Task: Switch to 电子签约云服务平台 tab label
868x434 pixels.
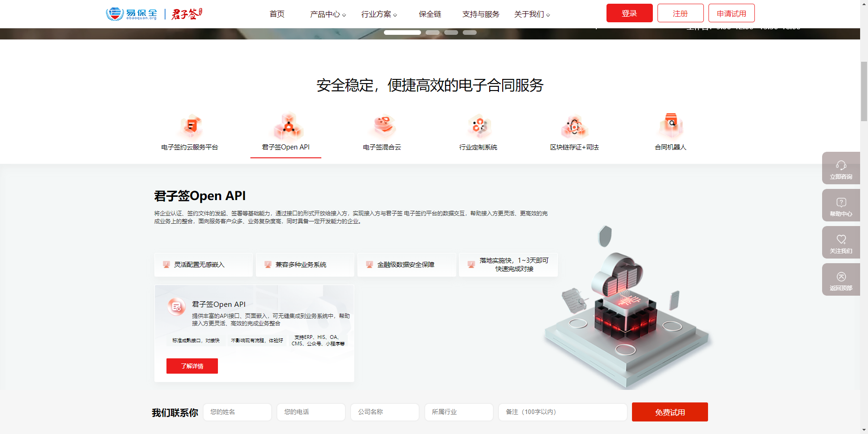Action: [190, 147]
